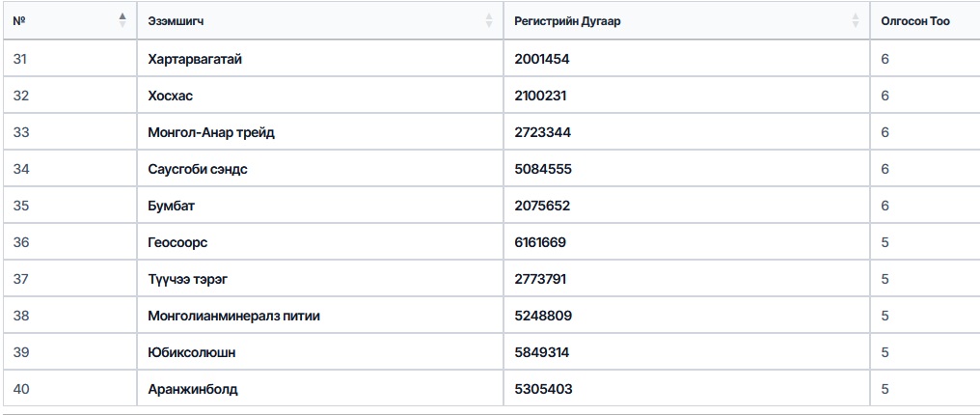Click Монголианминералз питии owner name
980x415 pixels.
233,316
